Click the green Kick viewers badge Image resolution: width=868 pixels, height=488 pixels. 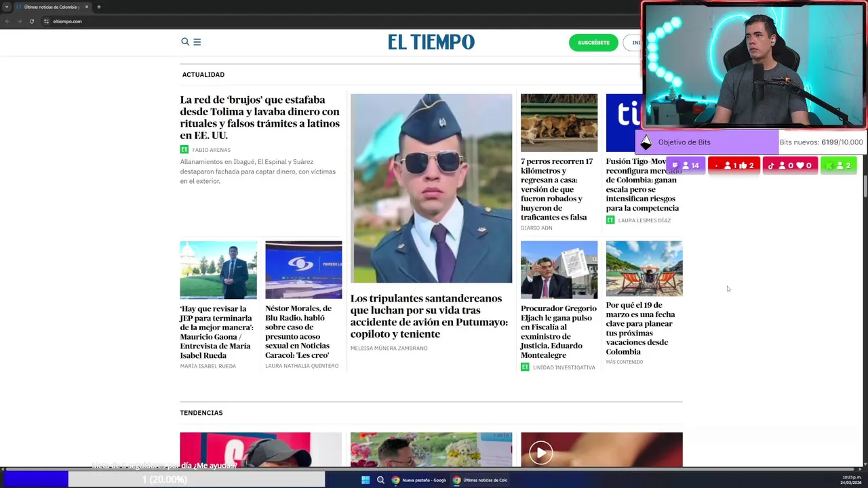pos(839,165)
